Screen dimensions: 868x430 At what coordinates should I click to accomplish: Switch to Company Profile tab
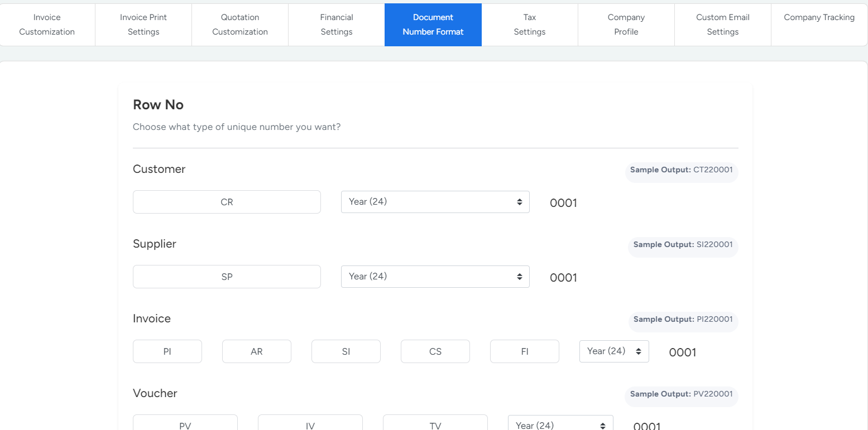pos(626,25)
